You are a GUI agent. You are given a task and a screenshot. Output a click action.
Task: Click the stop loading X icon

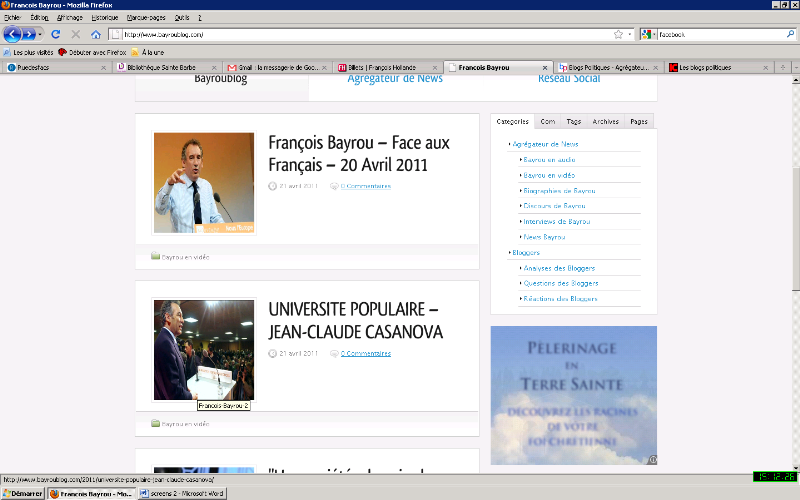coord(76,34)
